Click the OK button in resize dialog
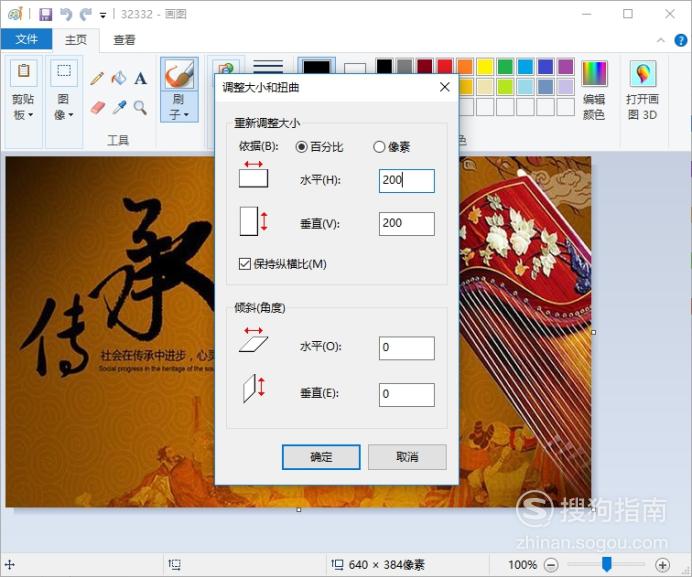This screenshot has height=577, width=692. tap(321, 456)
